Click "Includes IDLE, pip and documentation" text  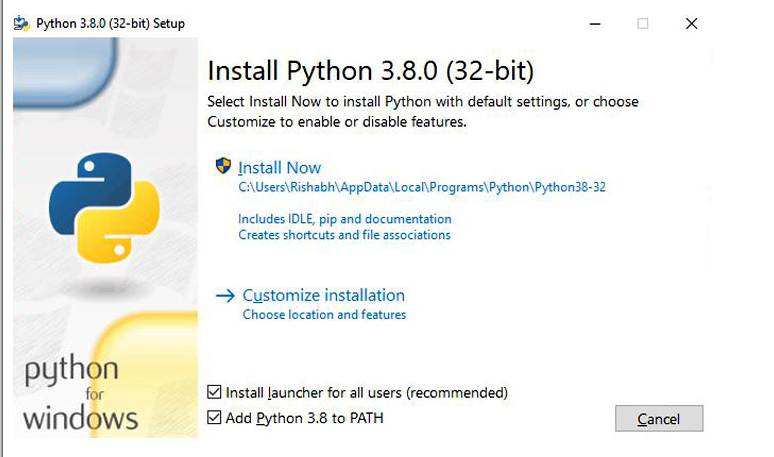point(344,218)
